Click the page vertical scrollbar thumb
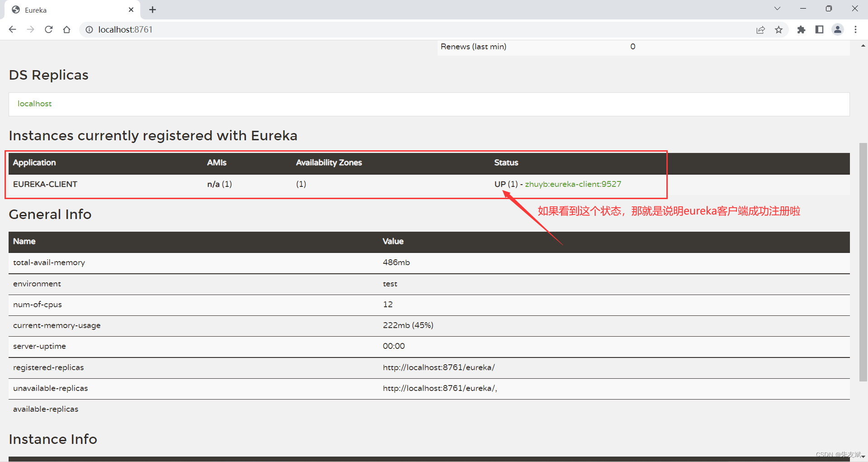 [863, 262]
